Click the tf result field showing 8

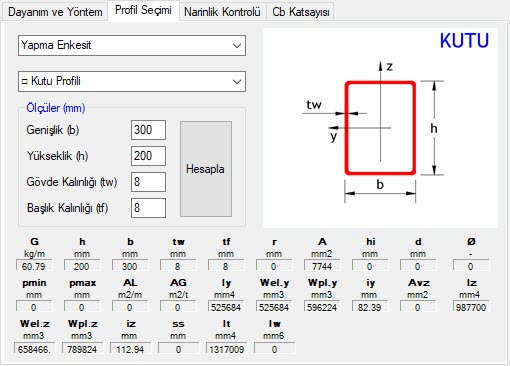226,266
